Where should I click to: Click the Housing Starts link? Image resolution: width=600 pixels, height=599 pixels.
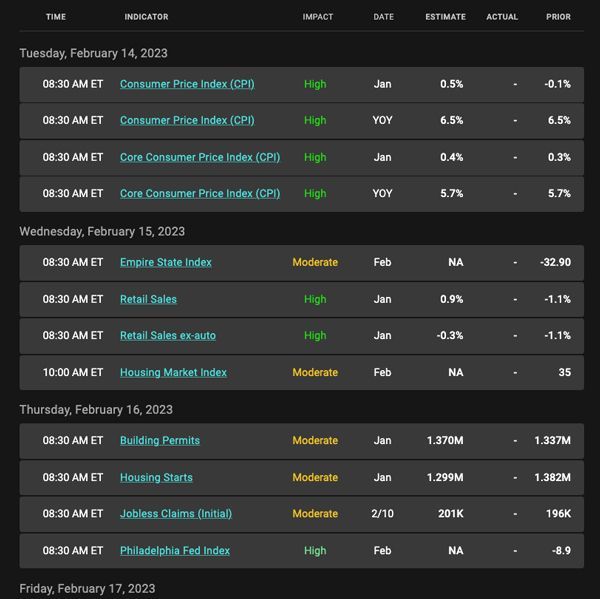(x=157, y=478)
